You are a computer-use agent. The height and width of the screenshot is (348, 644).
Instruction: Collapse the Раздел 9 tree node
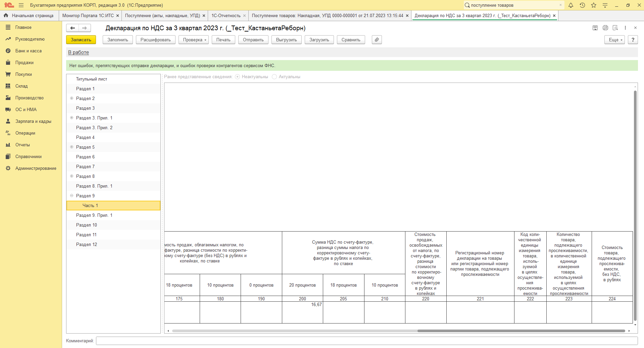click(71, 196)
